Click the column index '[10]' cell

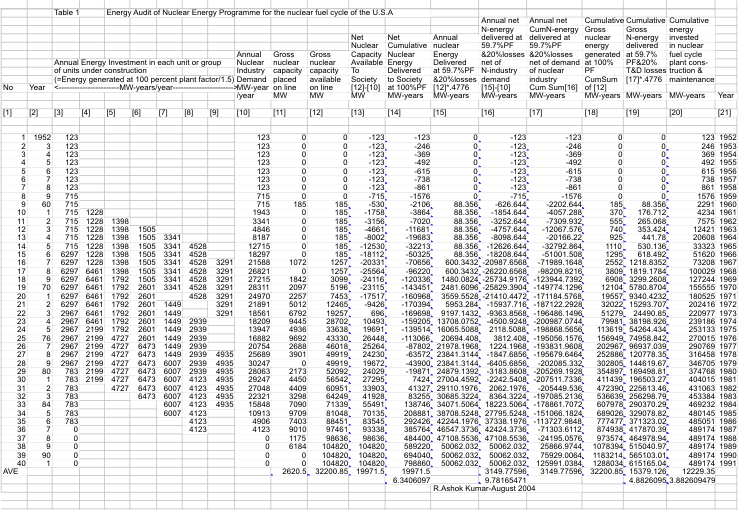tap(244, 112)
